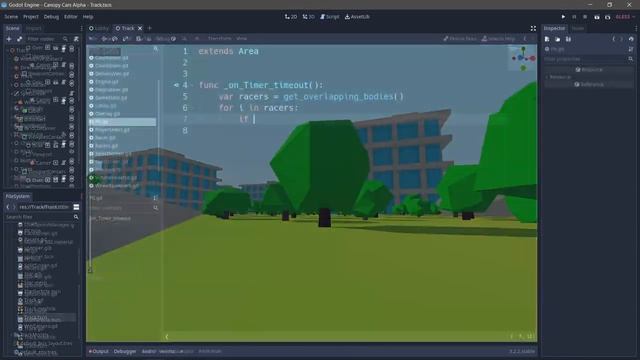The height and width of the screenshot is (360, 640).
Task: Switch to the Lobby scene tab
Action: [99, 28]
